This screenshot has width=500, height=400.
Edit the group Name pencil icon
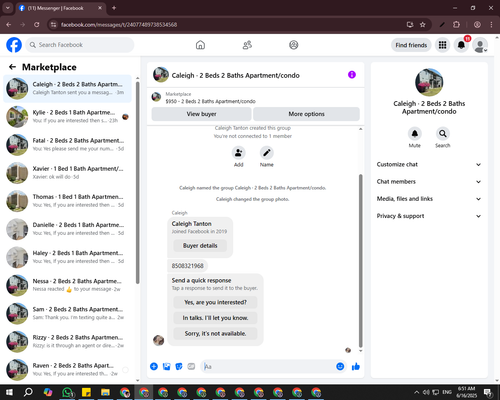click(267, 153)
